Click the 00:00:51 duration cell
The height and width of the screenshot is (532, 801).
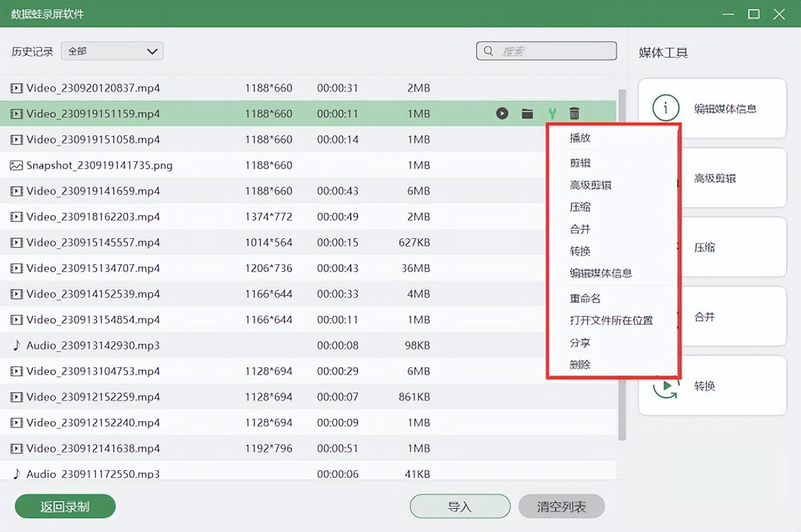[x=338, y=448]
